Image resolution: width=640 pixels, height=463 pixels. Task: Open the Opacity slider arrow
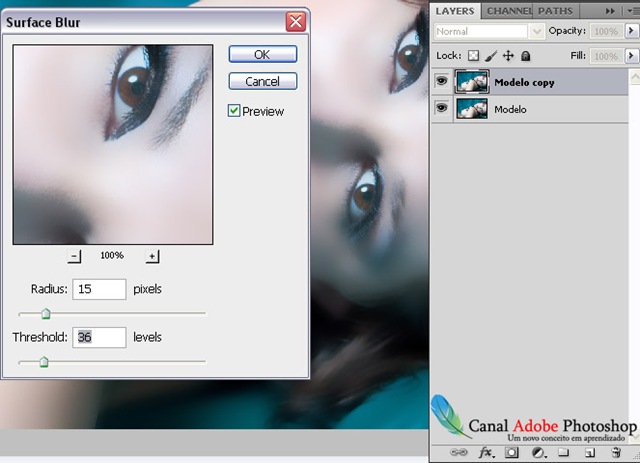[631, 31]
